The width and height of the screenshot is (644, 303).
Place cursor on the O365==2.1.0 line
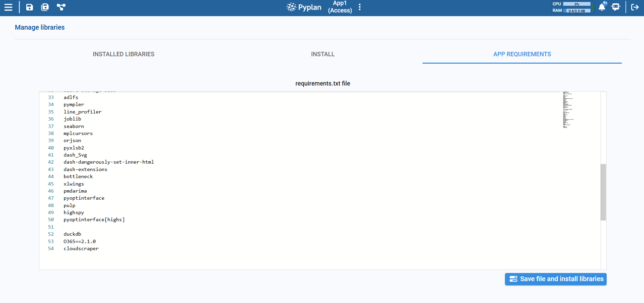point(80,241)
